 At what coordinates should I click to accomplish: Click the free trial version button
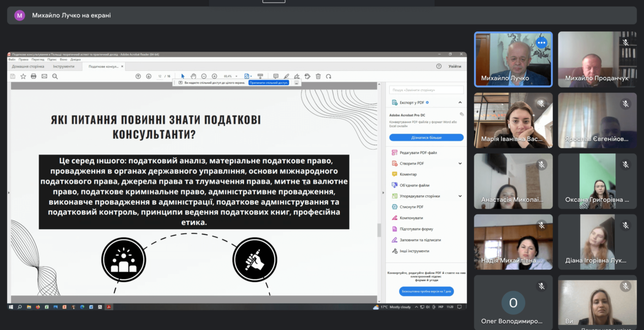click(427, 291)
